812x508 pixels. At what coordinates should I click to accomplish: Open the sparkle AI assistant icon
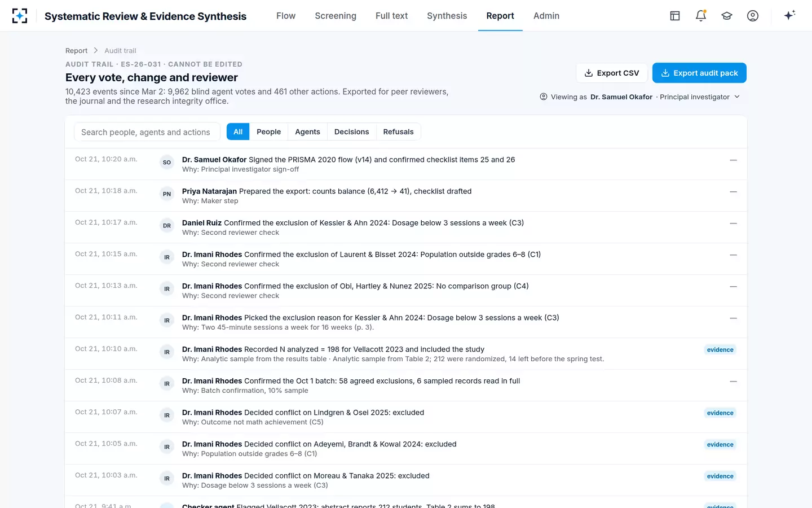[789, 15]
